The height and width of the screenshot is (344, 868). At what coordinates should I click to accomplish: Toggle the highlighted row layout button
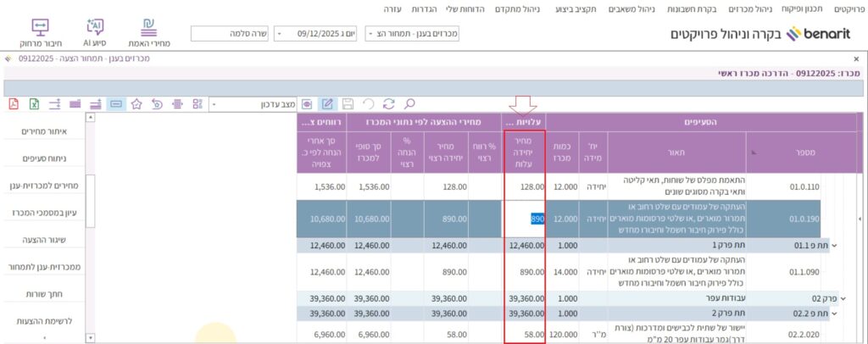pos(115,104)
